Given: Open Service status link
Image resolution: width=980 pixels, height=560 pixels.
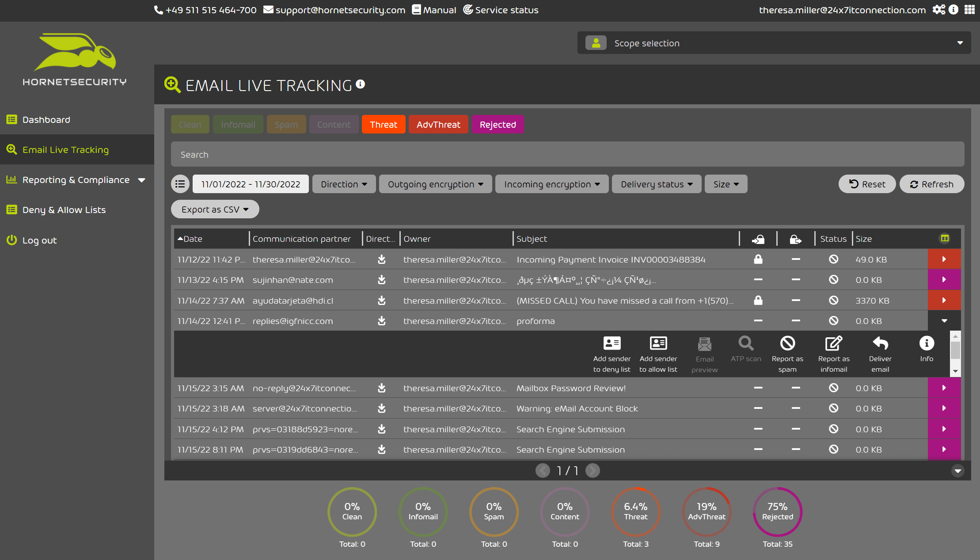Looking at the screenshot, I should [501, 10].
